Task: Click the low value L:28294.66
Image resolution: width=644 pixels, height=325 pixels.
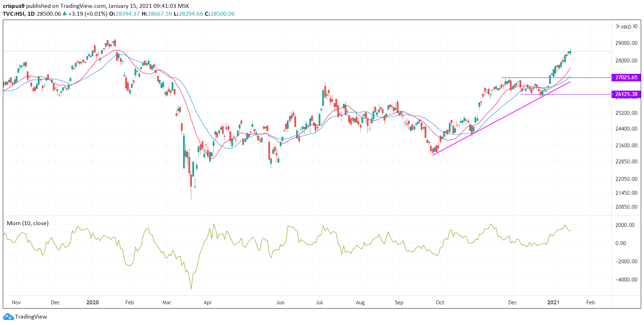Action: (188, 14)
